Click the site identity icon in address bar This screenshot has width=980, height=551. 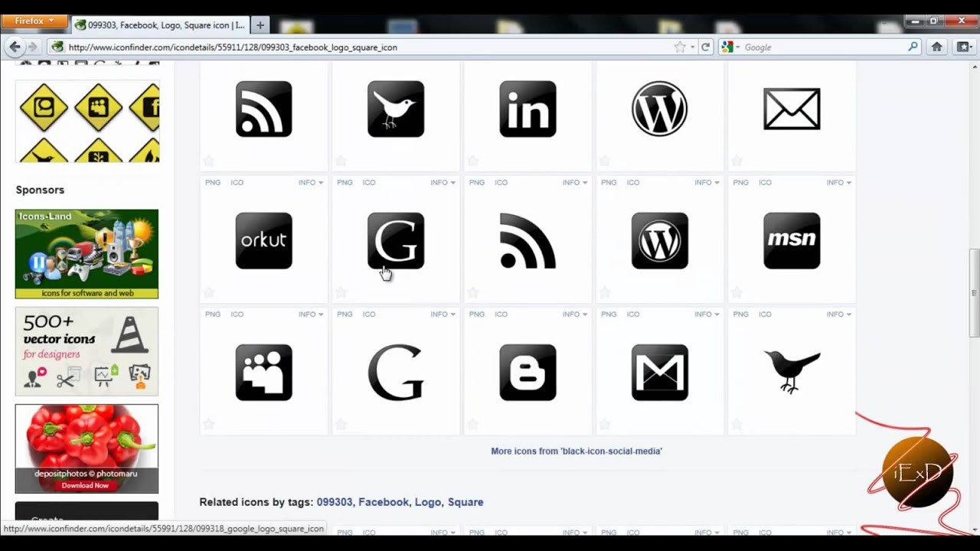click(x=57, y=47)
